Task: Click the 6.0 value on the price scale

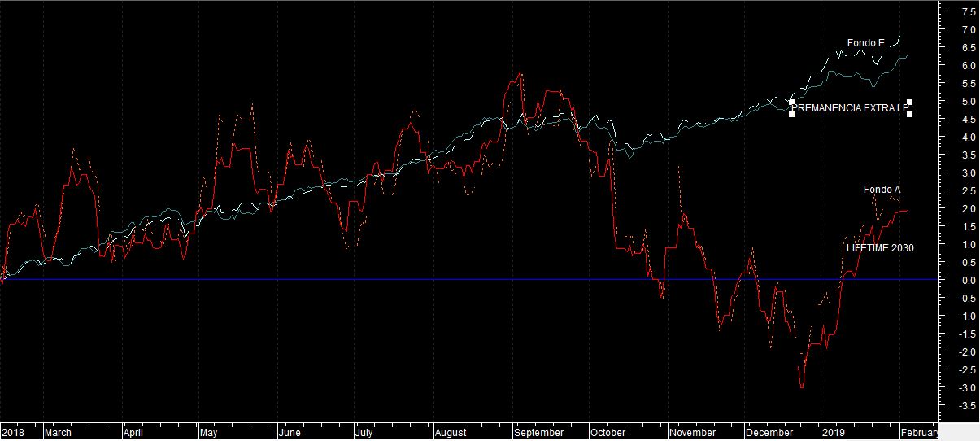Action: [x=969, y=66]
